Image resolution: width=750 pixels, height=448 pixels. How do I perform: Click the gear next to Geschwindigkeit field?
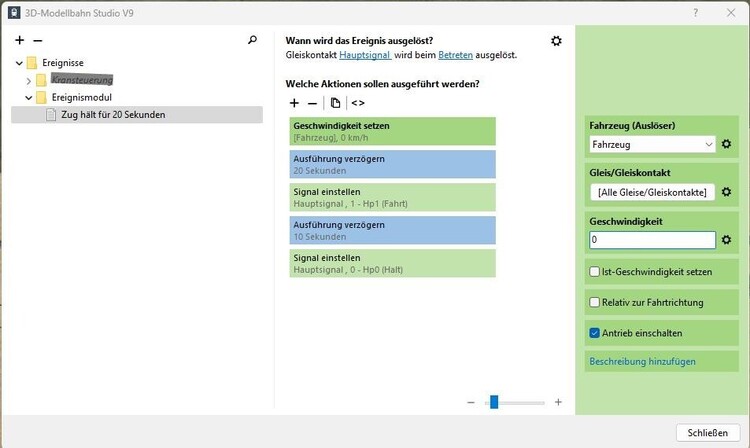click(x=727, y=240)
